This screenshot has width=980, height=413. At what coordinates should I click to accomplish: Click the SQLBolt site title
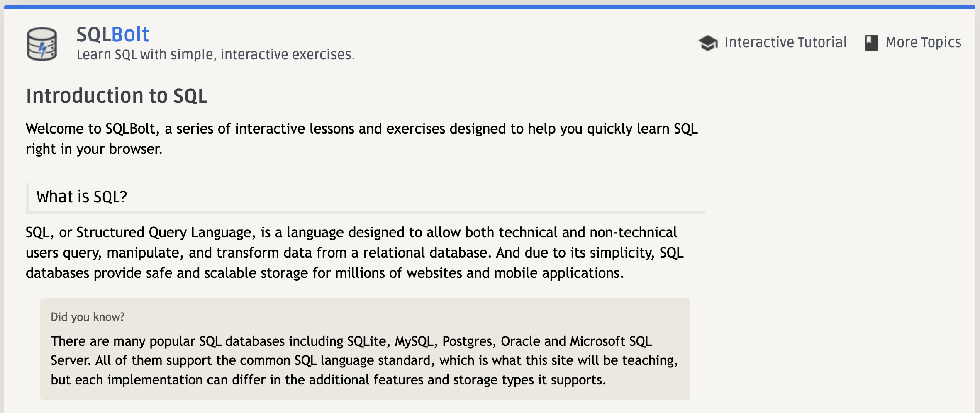click(x=112, y=35)
